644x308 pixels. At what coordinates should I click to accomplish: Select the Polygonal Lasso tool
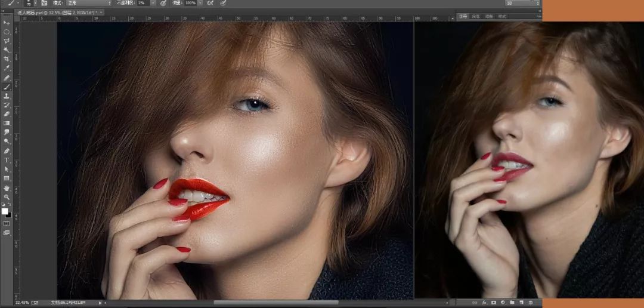[6, 41]
